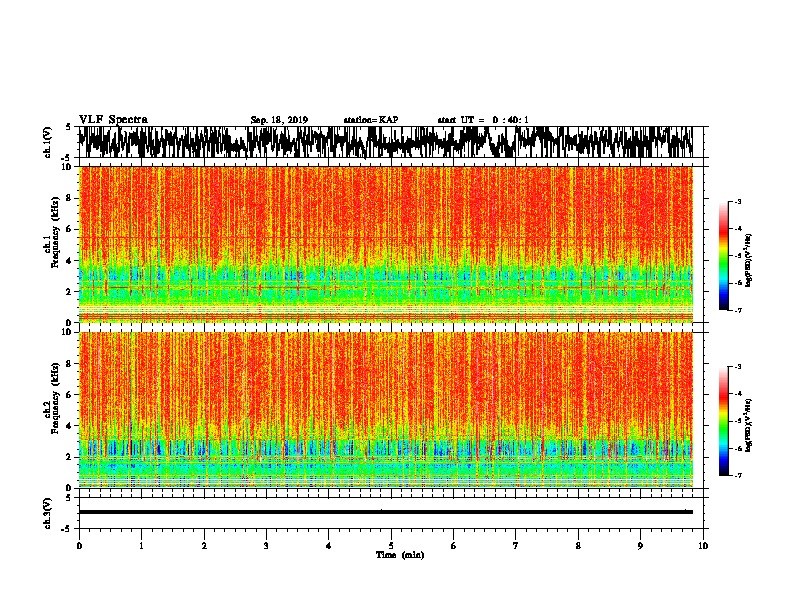The image size is (792, 612).
Task: Click time axis tick label "0"
Action: (x=79, y=546)
